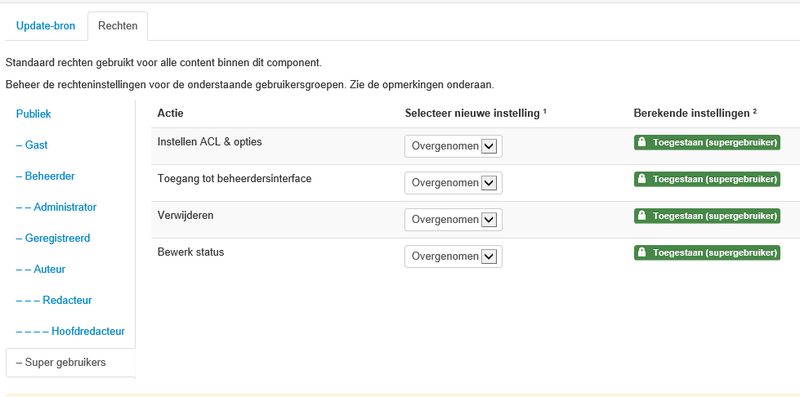
Task: Click the Standaard rechten description text
Action: coord(164,63)
